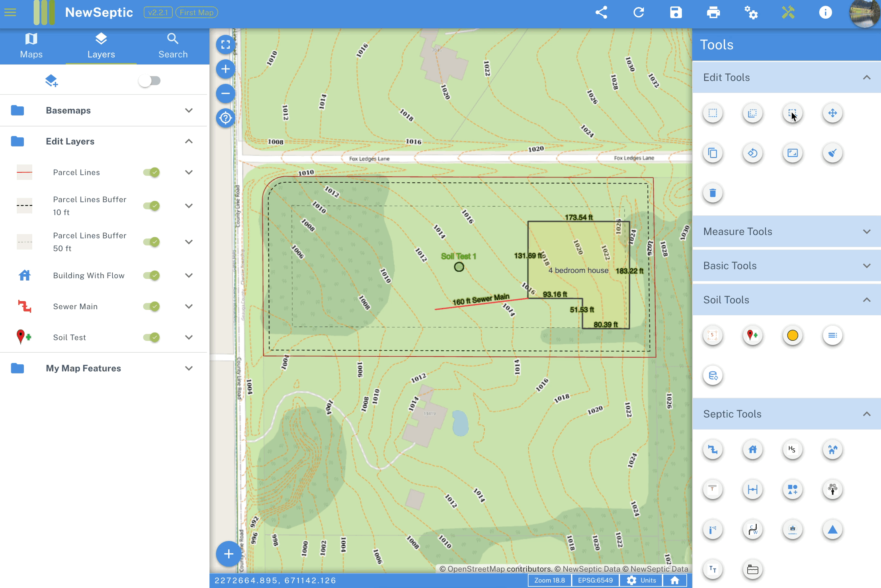881x588 pixels.
Task: Select the building house septic tool
Action: pyautogui.click(x=752, y=450)
